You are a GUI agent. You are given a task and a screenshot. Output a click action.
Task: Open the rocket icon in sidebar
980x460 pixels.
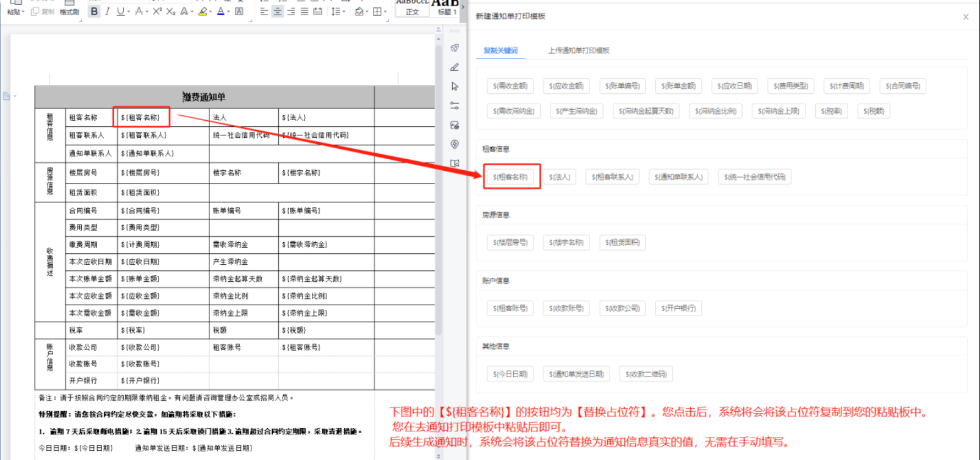455,48
